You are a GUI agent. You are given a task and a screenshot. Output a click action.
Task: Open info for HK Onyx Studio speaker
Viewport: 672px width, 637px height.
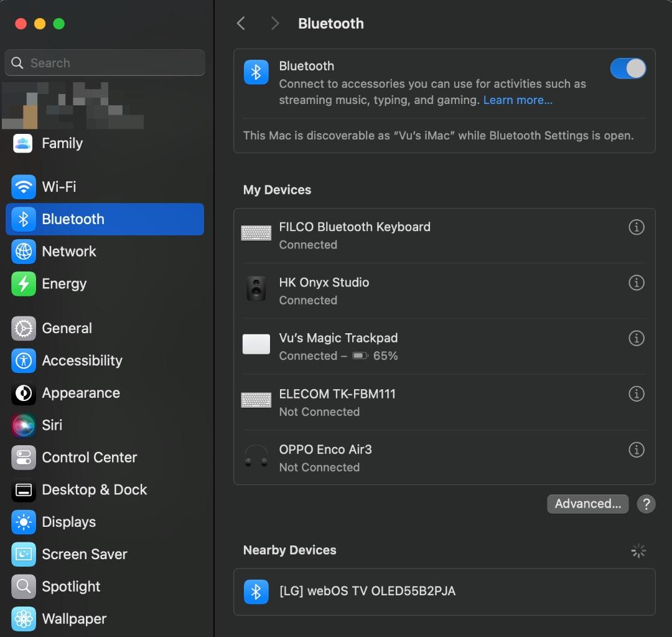637,282
